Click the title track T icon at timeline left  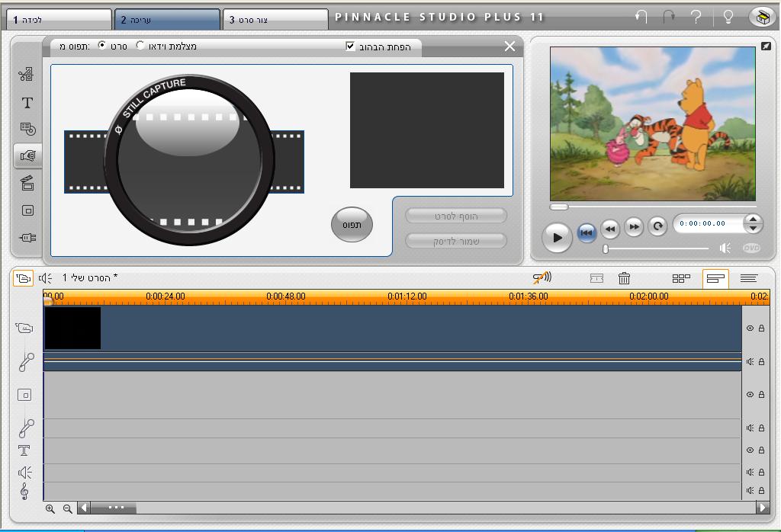[24, 450]
